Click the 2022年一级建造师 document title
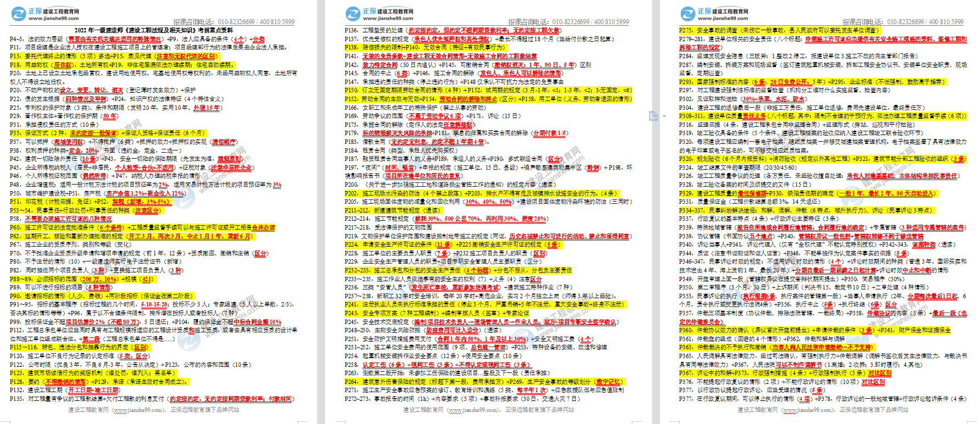Screen dimensions: 980x424 point(153,31)
